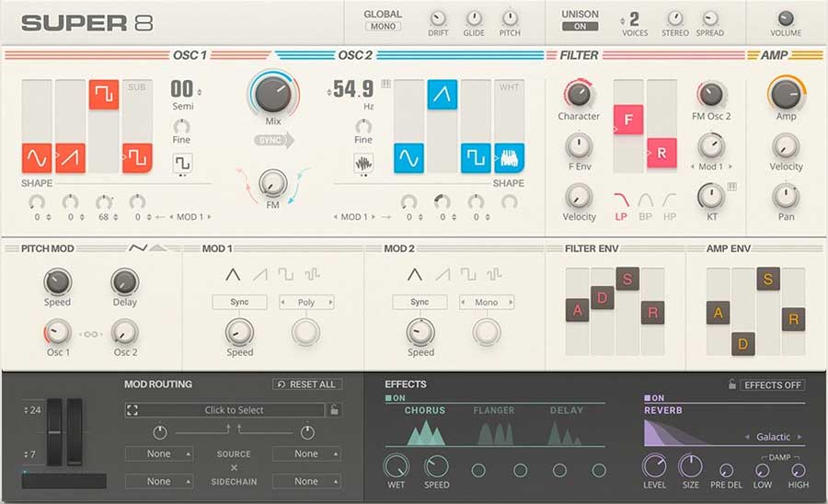Change reverb type from Galactic

pos(773,437)
